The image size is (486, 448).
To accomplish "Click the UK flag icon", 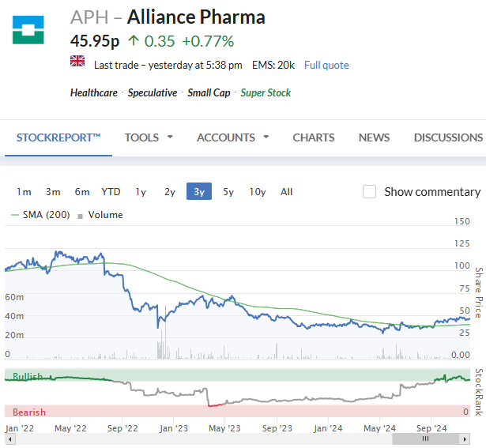I will point(77,61).
